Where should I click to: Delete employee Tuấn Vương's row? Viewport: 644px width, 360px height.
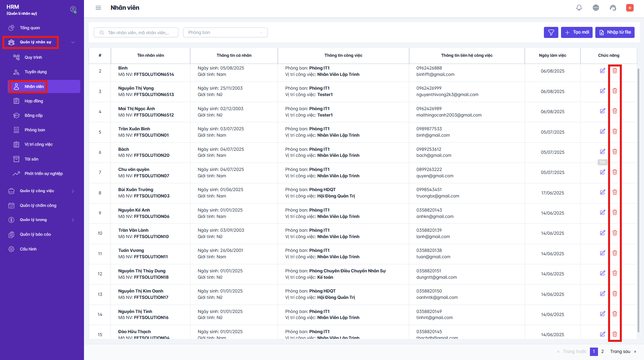pyautogui.click(x=614, y=253)
